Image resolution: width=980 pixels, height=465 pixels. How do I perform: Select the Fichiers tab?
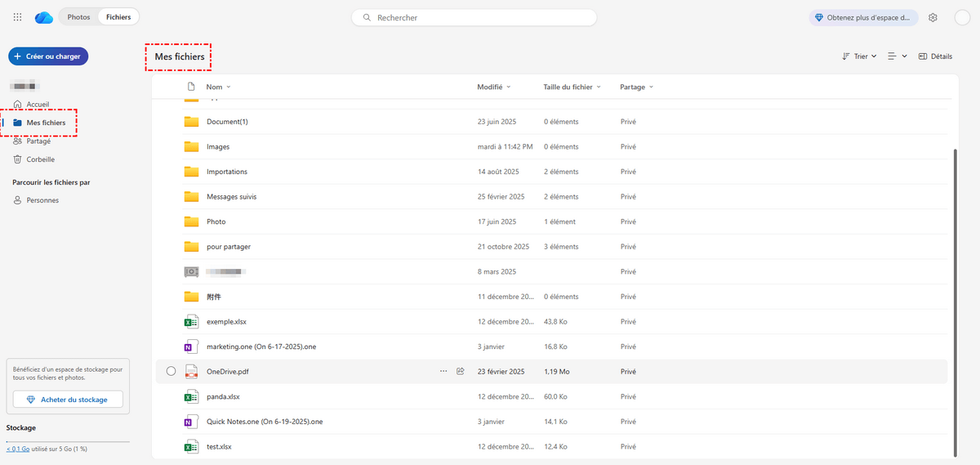point(118,17)
